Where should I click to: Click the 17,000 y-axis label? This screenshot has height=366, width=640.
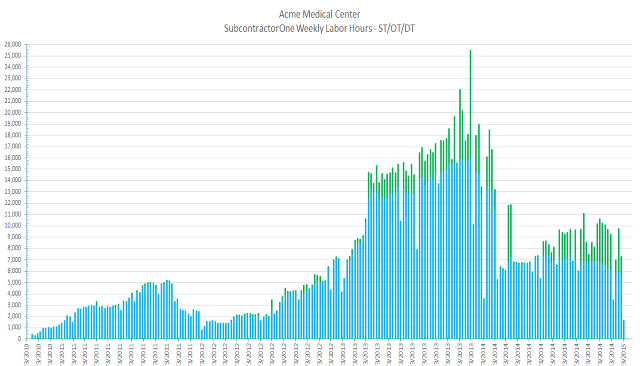pyautogui.click(x=13, y=146)
